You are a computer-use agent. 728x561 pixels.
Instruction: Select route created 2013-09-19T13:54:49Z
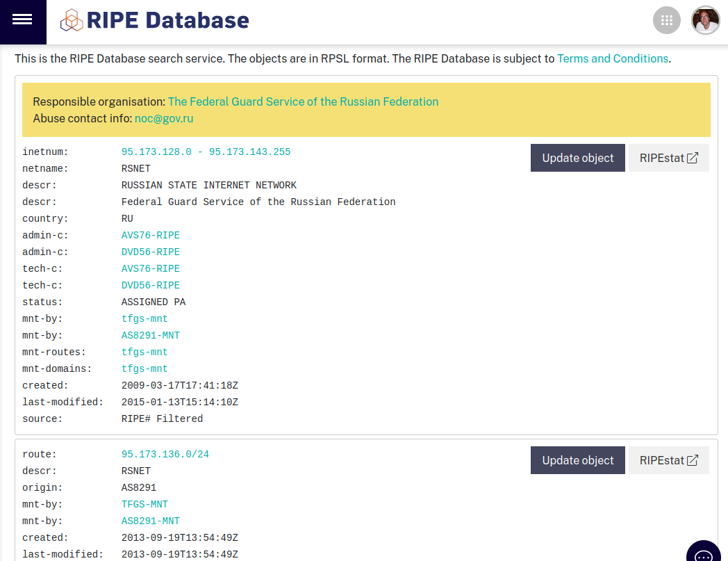coord(180,538)
